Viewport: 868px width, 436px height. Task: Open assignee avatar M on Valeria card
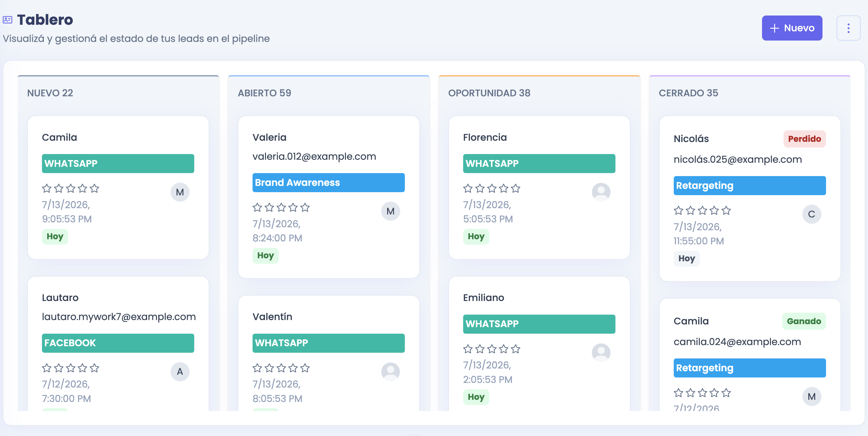coord(390,211)
